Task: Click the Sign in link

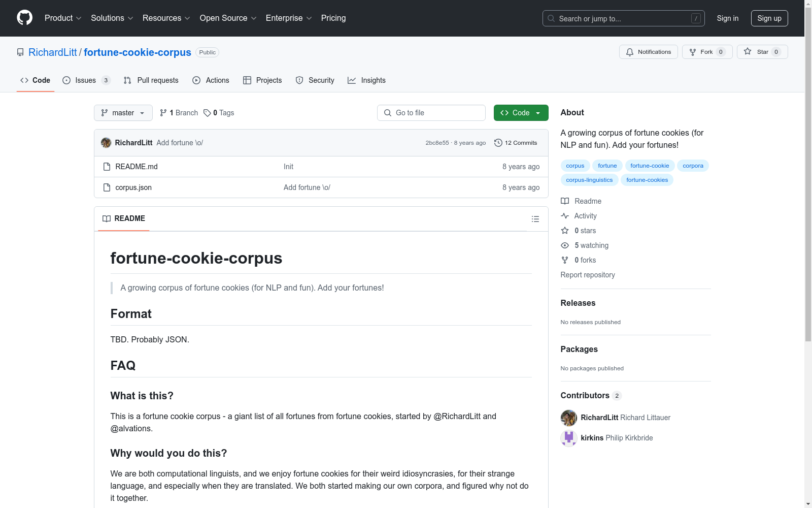Action: [x=728, y=18]
